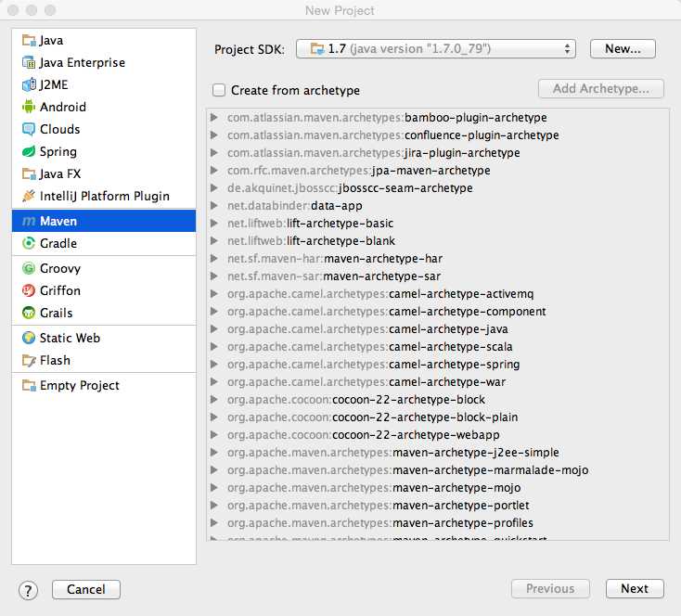Click the Static Web globe icon
681x616 pixels.
29,338
